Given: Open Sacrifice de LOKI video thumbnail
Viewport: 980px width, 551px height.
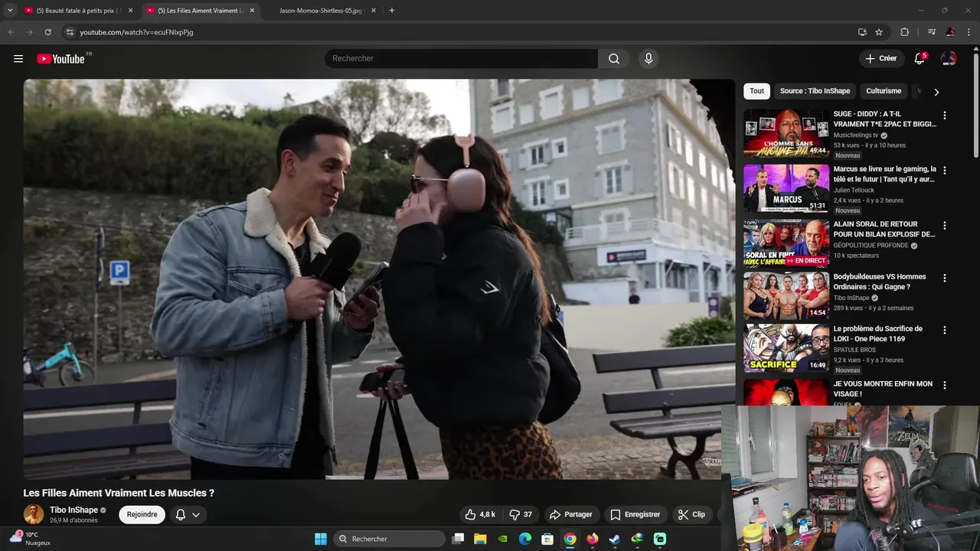Looking at the screenshot, I should (x=786, y=347).
